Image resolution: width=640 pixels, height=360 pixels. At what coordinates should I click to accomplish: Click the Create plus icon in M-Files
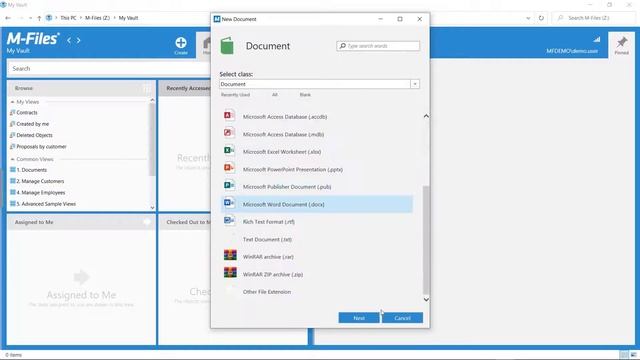click(181, 42)
